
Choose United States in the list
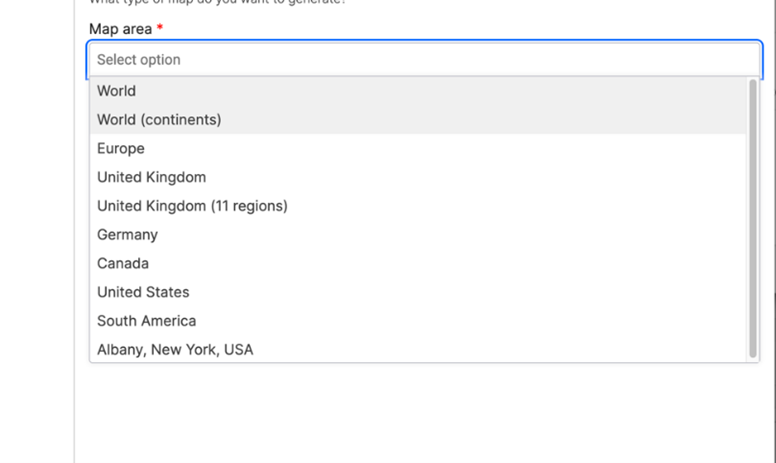(418, 292)
